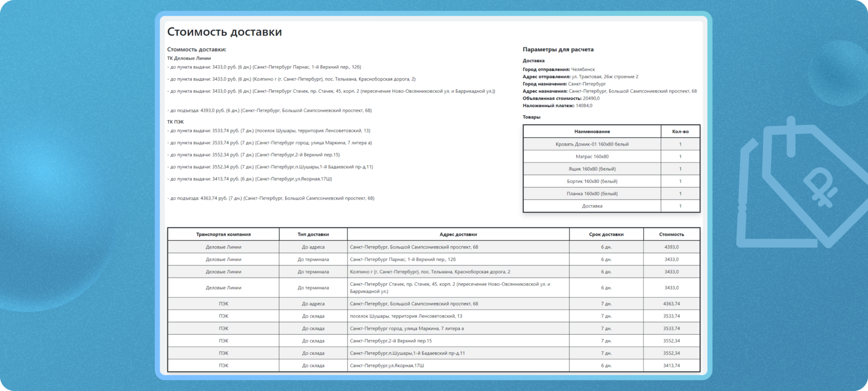Click the "Адрес отправления" line with ул. Трактовая
This screenshot has height=391, width=868.
(x=580, y=77)
